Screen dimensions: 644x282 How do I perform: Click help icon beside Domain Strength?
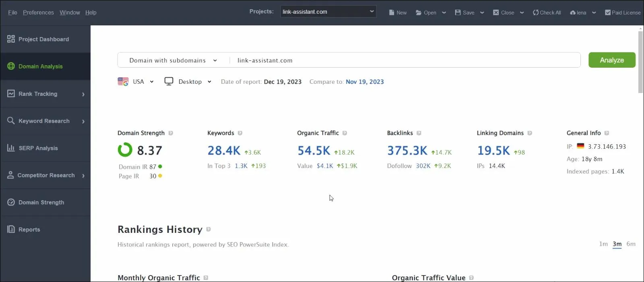(171, 133)
